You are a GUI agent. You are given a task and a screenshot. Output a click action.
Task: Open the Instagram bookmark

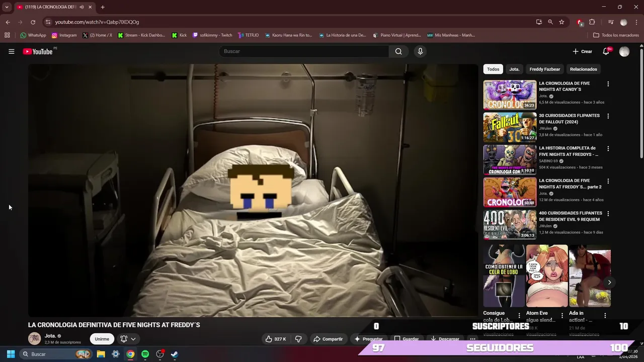(64, 35)
